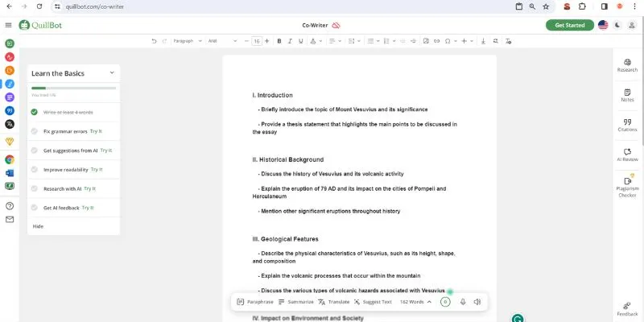
Task: Open the help question mark icon
Action: pyautogui.click(x=10, y=206)
